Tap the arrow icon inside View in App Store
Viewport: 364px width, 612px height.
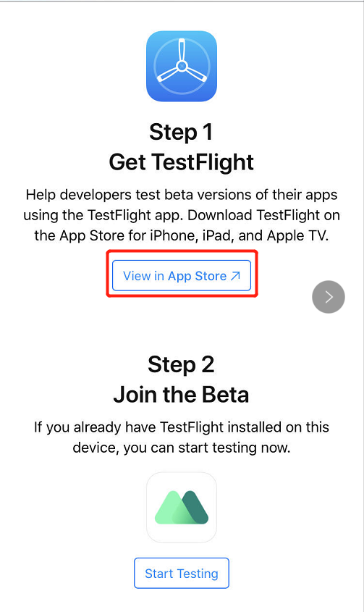pyautogui.click(x=235, y=276)
